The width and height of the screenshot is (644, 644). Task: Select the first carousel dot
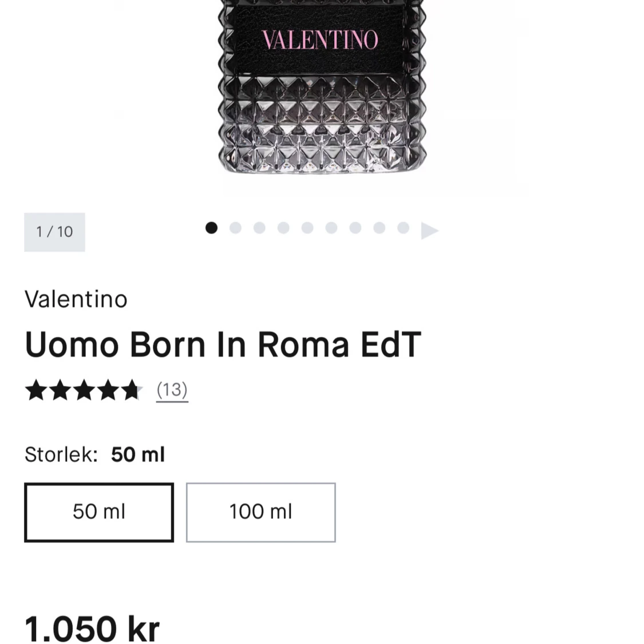211,228
